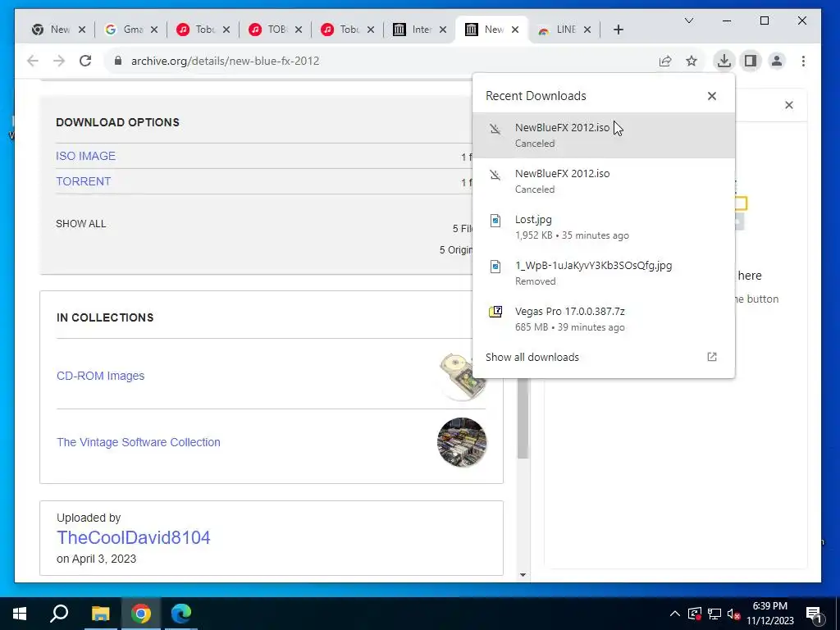Reload the archive.org page

[x=85, y=61]
